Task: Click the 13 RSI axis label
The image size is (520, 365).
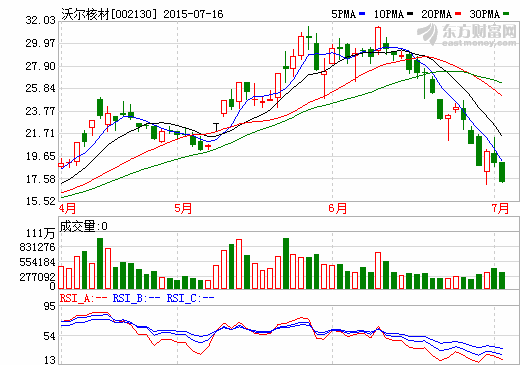Action: (x=50, y=360)
